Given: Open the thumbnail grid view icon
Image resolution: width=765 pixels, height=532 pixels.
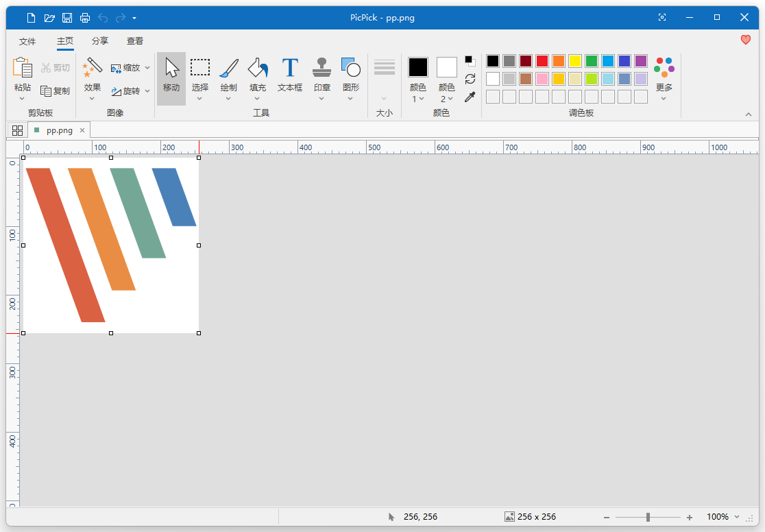Looking at the screenshot, I should 17,130.
